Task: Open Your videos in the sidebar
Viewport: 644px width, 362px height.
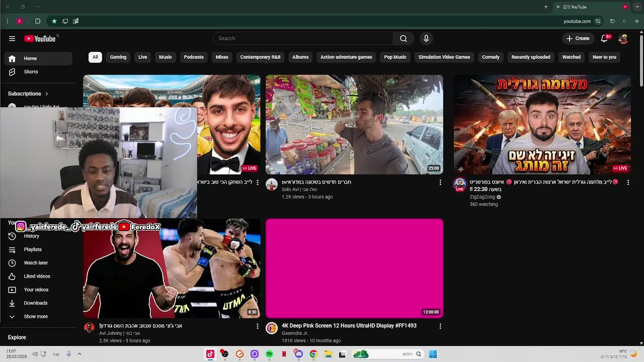Action: [38, 290]
